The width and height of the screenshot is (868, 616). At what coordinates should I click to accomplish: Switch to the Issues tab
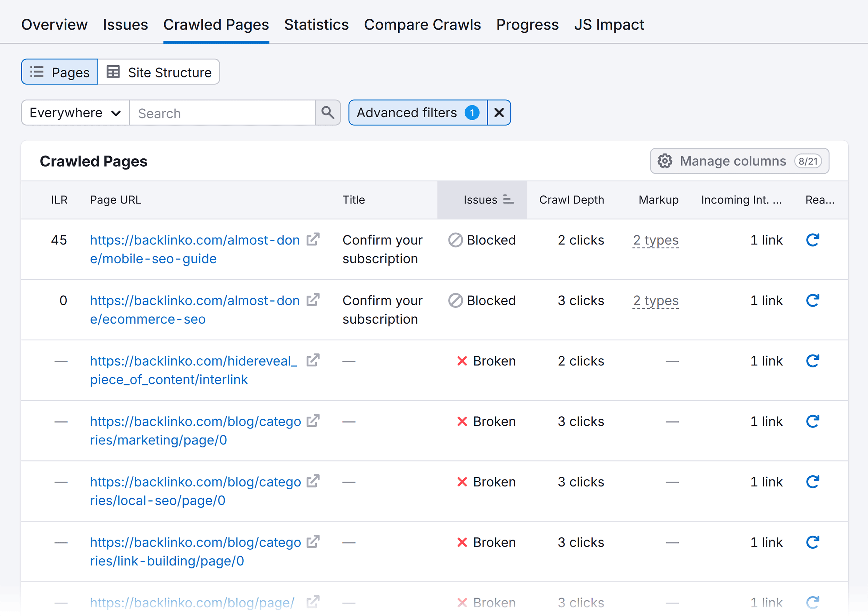pos(125,25)
